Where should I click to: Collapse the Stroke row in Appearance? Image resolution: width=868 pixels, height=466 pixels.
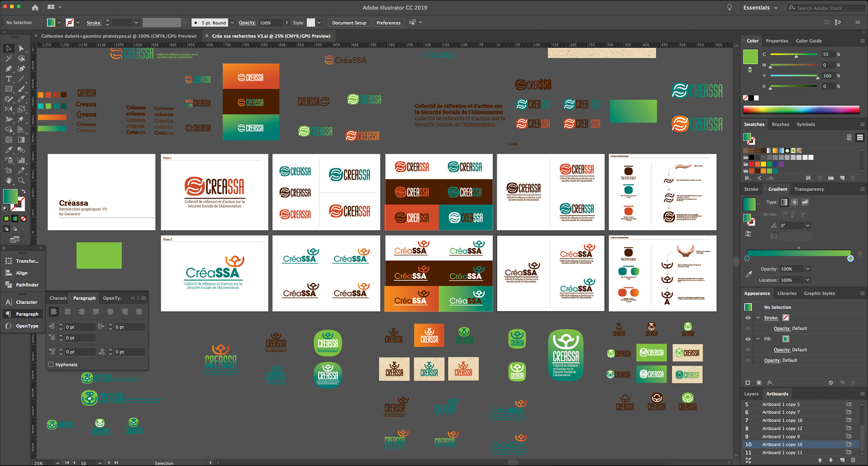[758, 318]
